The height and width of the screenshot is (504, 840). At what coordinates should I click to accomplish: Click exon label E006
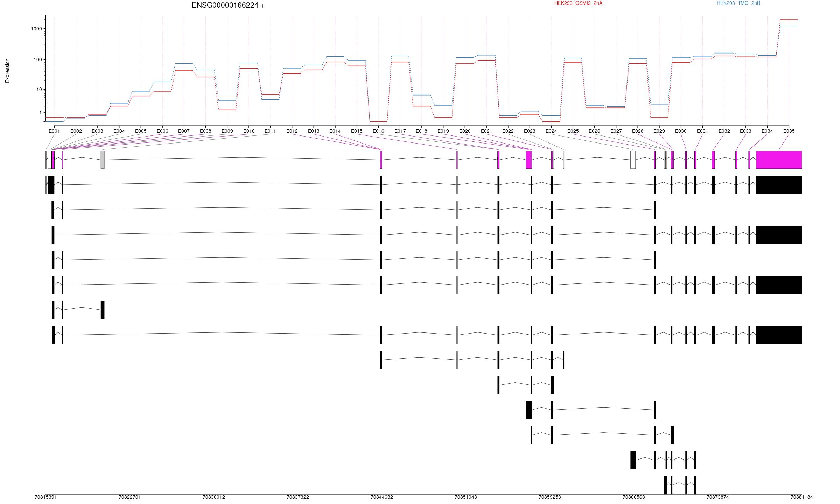162,131
